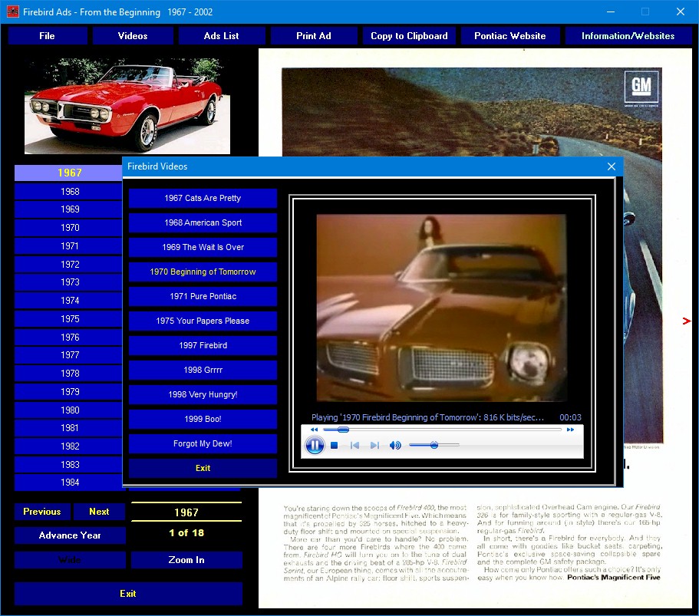This screenshot has width=699, height=616.
Task: Open Information/Websites
Action: coord(628,35)
